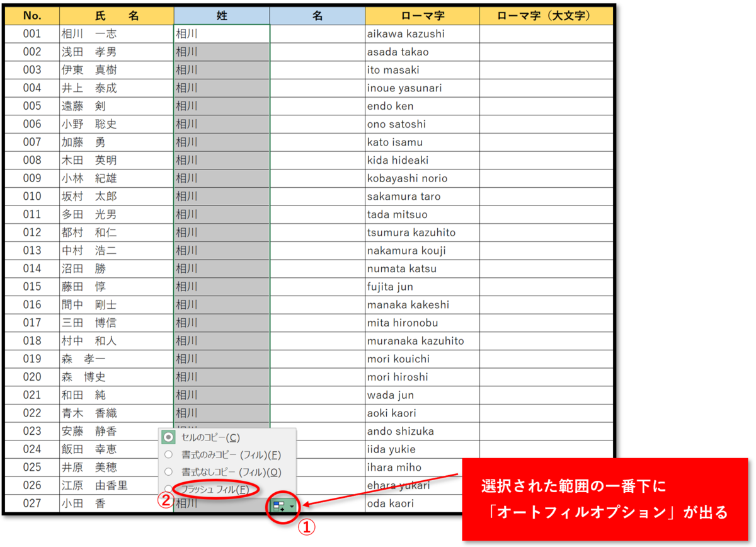Click the cell with sakamura taro
756x547 pixels.
coord(422,196)
